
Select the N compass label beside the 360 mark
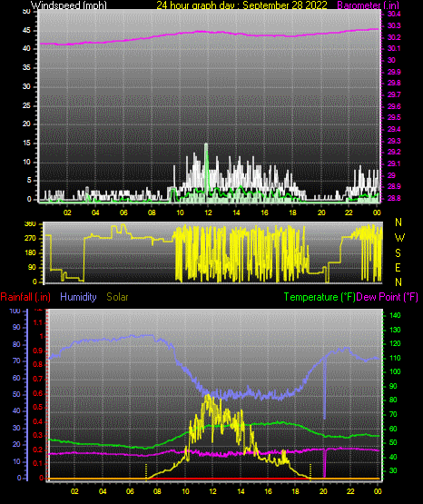[x=398, y=222]
